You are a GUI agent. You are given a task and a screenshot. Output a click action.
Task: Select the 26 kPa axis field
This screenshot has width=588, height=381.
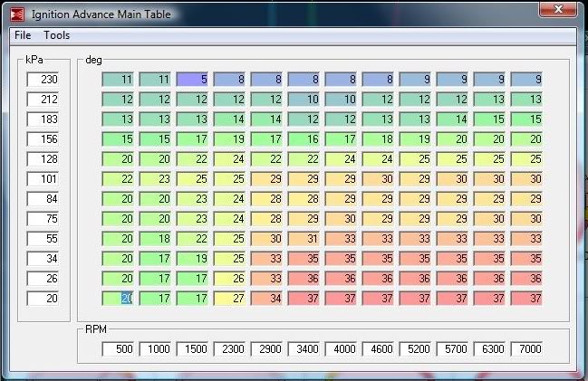click(43, 279)
